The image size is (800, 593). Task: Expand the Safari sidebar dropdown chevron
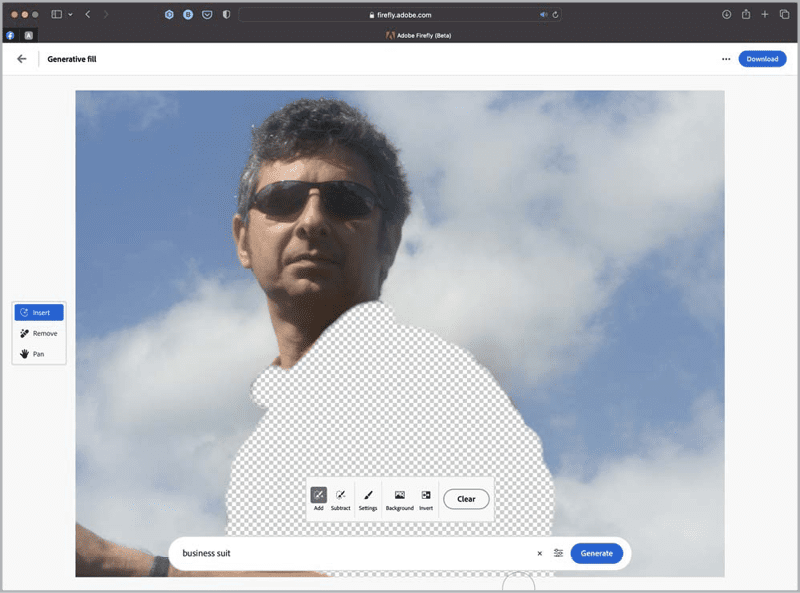coord(70,15)
